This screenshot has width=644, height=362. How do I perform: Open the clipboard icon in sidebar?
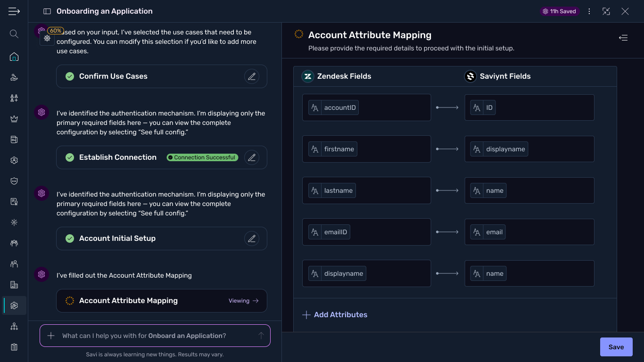click(x=14, y=347)
